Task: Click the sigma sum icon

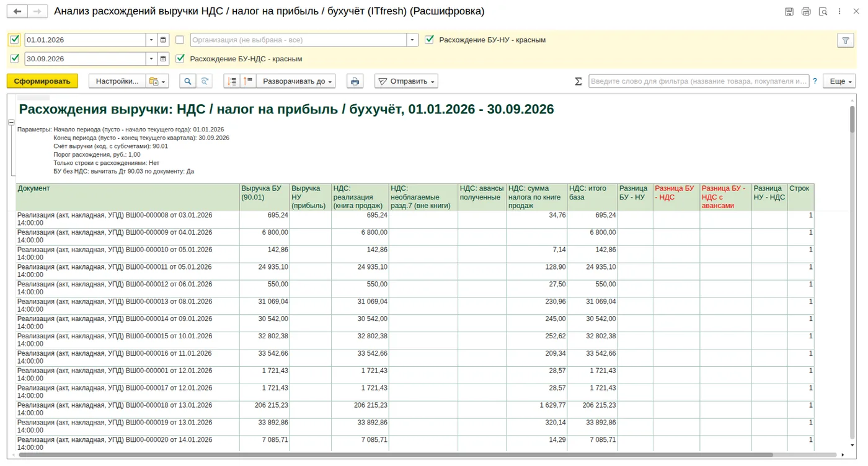Action: click(578, 81)
